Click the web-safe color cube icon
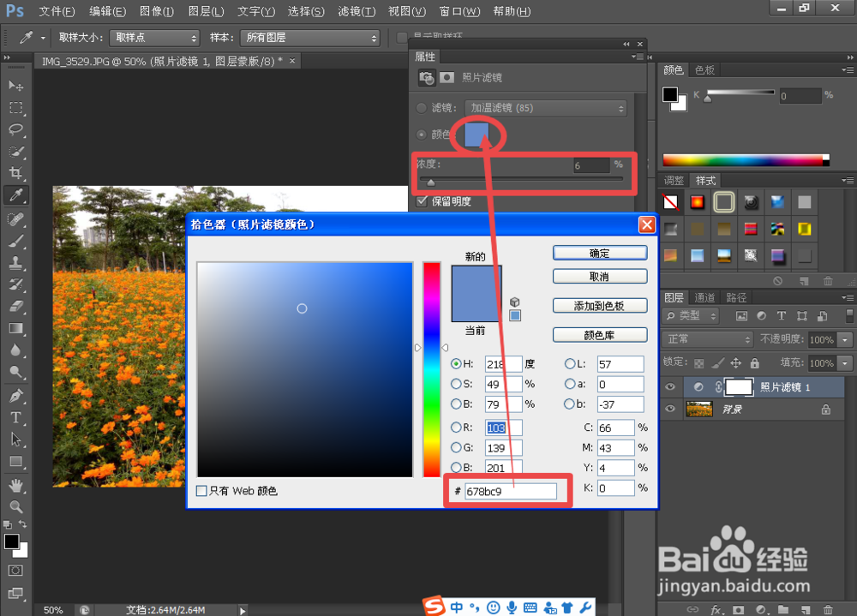 click(x=514, y=302)
